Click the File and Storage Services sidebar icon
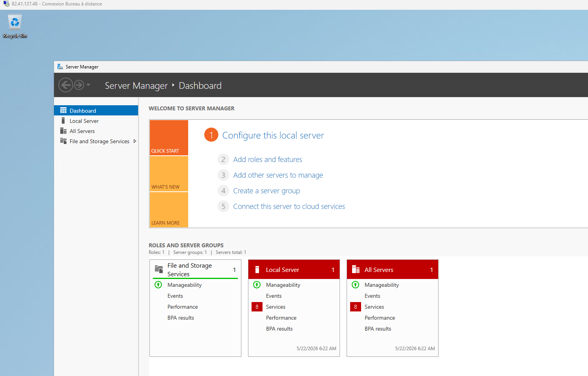 [x=63, y=141]
